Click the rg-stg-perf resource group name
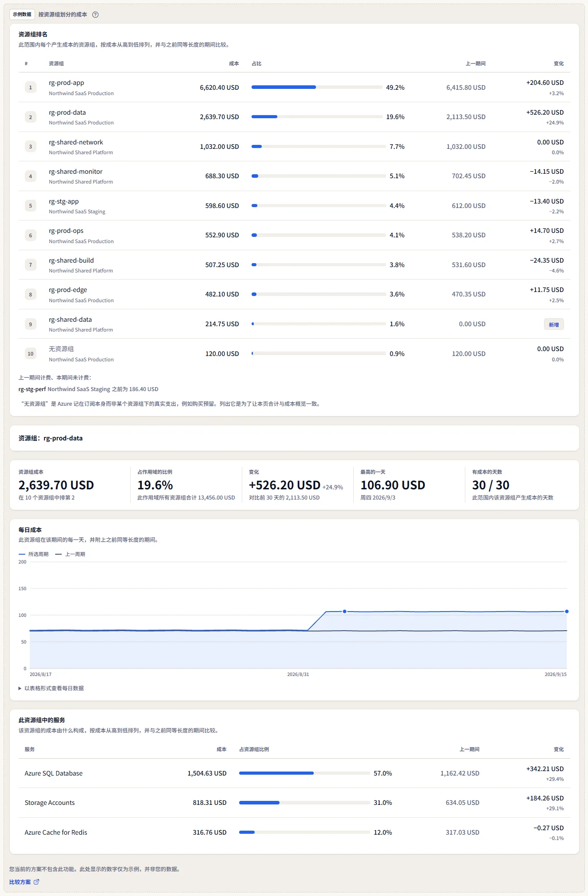This screenshot has width=588, height=896. pyautogui.click(x=32, y=389)
